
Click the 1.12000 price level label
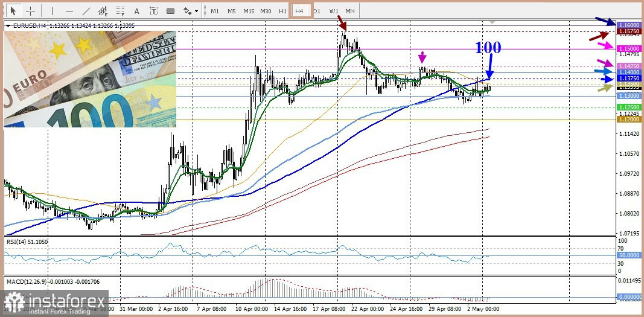[x=629, y=119]
